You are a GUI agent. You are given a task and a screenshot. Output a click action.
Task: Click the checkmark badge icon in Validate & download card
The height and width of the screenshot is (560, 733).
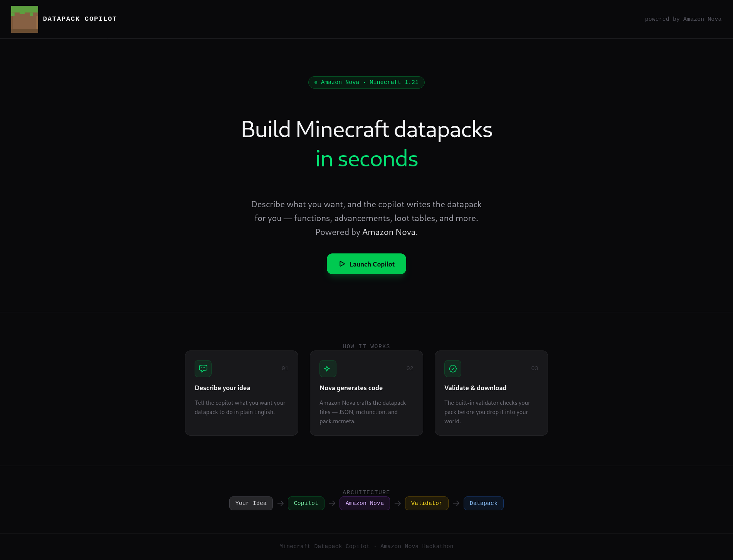coord(453,369)
